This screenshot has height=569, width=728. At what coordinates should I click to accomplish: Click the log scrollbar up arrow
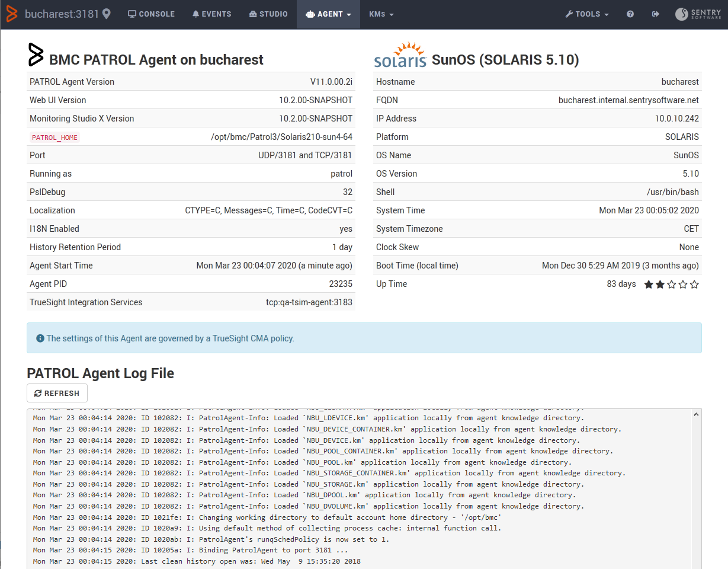coord(696,414)
